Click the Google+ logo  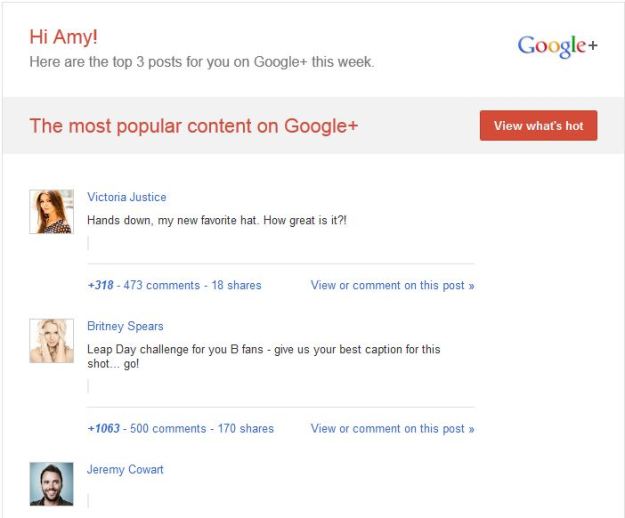(x=557, y=47)
